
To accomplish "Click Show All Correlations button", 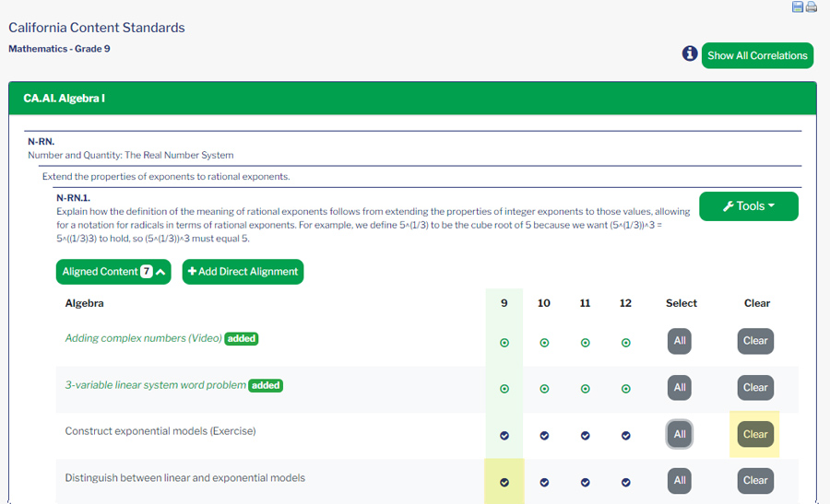I will [757, 55].
